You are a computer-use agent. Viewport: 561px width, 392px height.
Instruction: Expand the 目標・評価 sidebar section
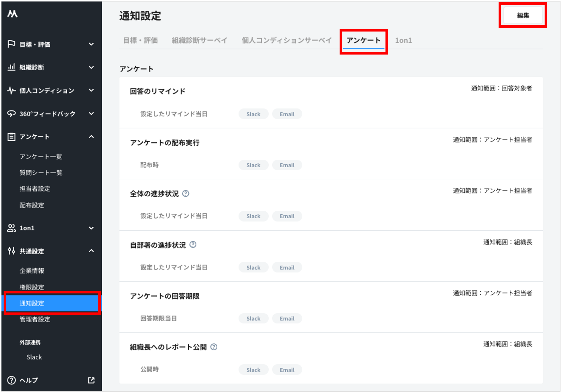pyautogui.click(x=91, y=44)
